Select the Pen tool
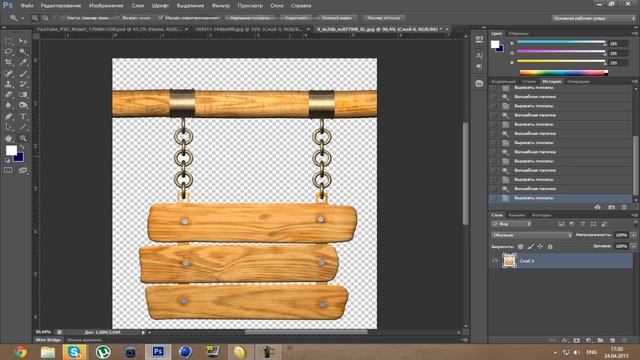640x360 pixels. point(9,117)
